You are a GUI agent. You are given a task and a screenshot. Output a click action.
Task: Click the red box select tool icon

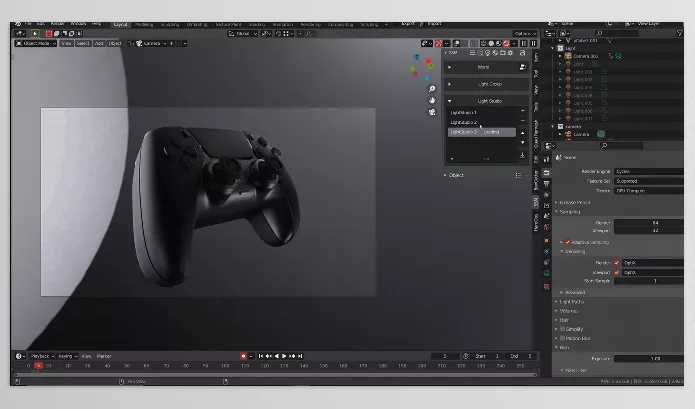click(49, 34)
